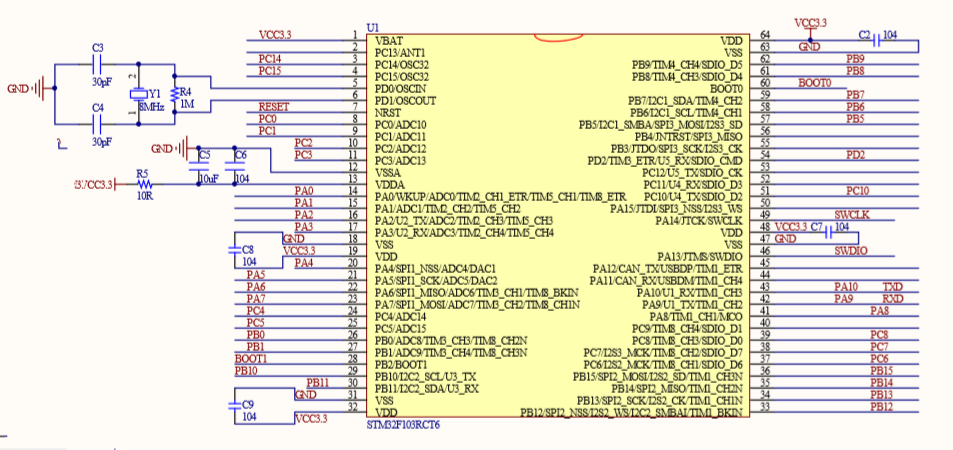Image resolution: width=953 pixels, height=450 pixels.
Task: Click the PB12 net label on pin 33
Action: coord(881,406)
